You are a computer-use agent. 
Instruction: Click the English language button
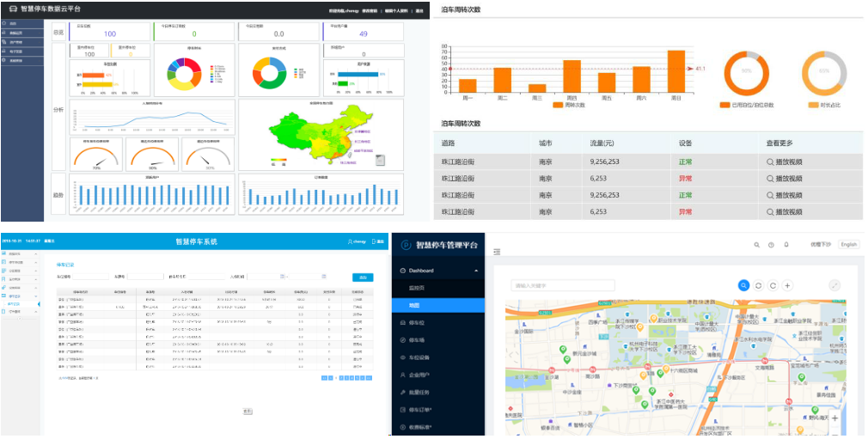click(848, 245)
